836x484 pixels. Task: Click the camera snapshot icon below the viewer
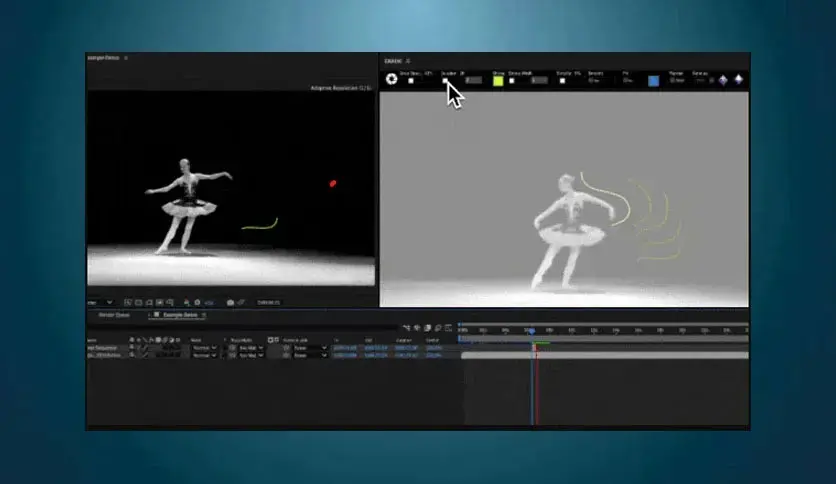230,302
